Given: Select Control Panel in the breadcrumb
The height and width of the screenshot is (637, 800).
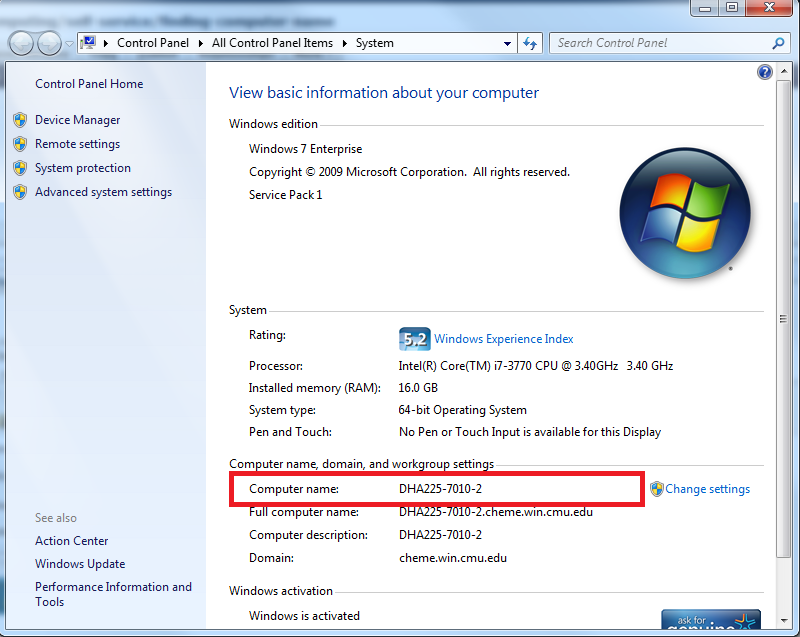Looking at the screenshot, I should pos(153,43).
